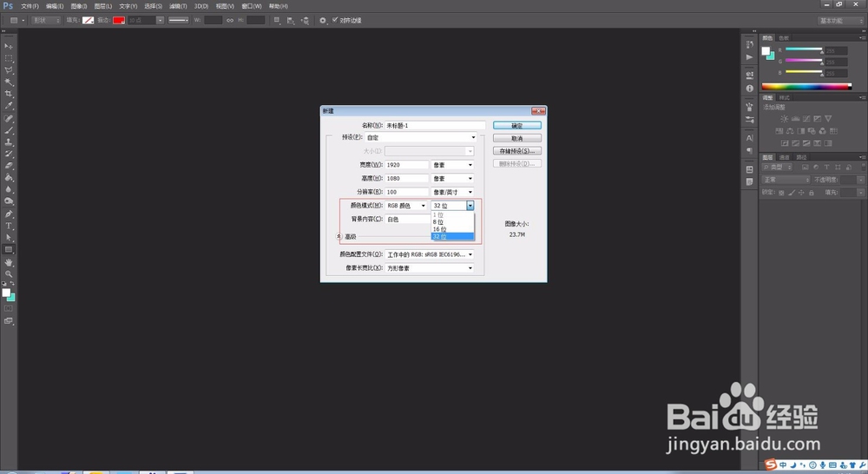Click the path alignment icon in options bar
868x474 pixels.
(x=291, y=21)
